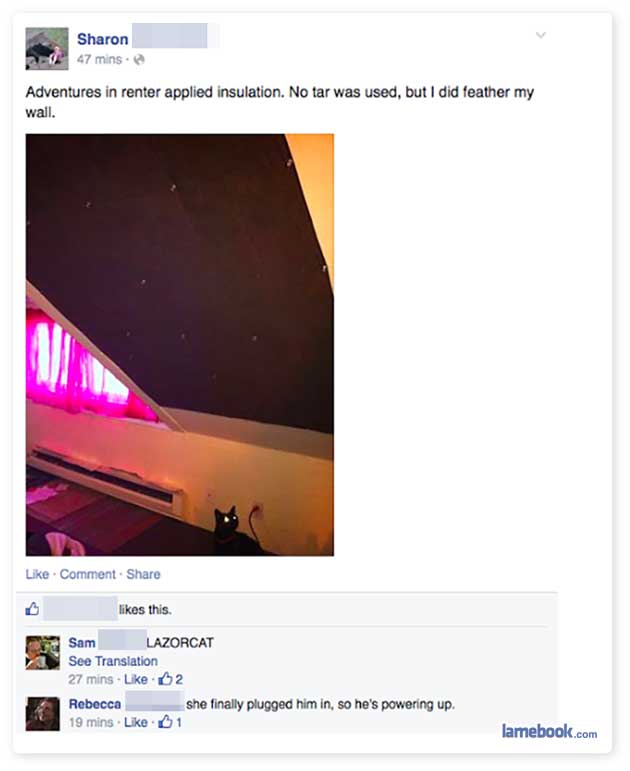Open the 47 mins post timestamp

click(99, 59)
